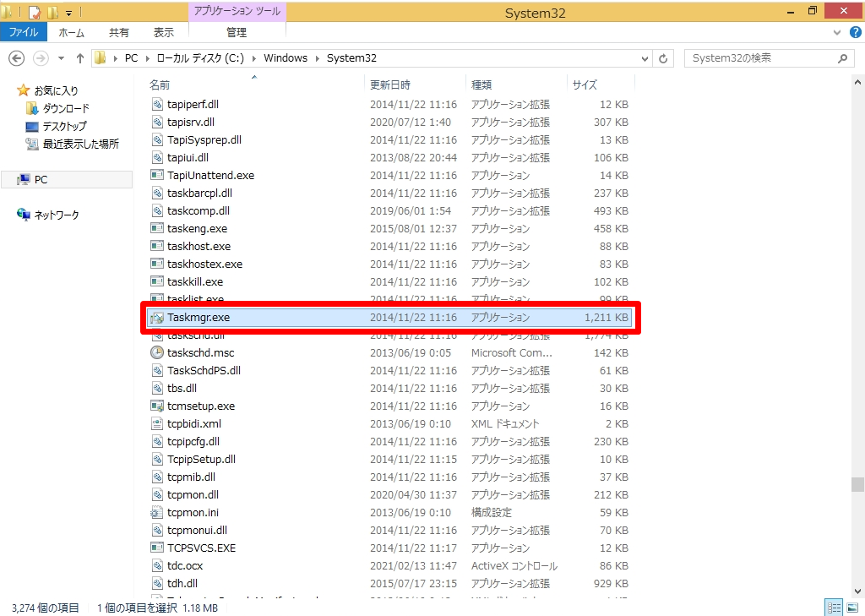Viewport: 865px width, 616px height.
Task: Switch to the 共有 ribbon tab
Action: [x=118, y=33]
